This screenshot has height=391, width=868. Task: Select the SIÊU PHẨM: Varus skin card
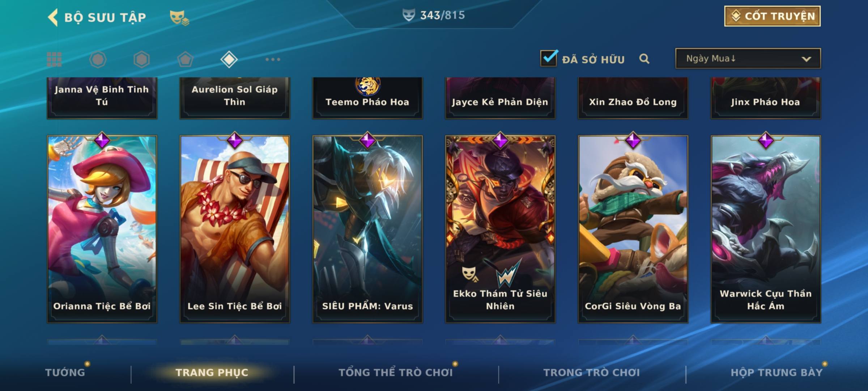click(367, 229)
